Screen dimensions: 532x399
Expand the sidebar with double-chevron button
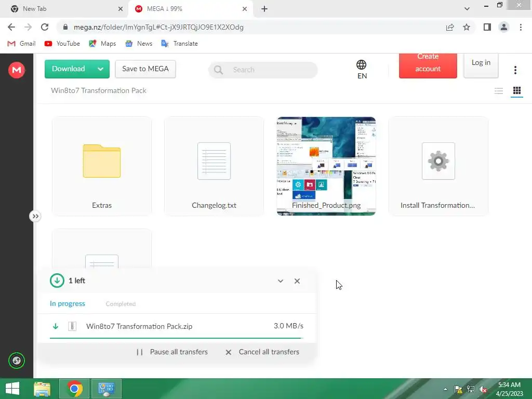click(x=35, y=216)
